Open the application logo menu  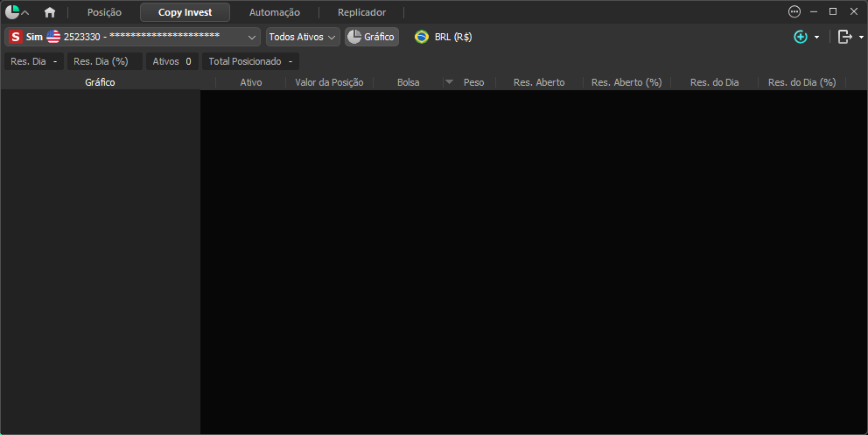(x=17, y=12)
